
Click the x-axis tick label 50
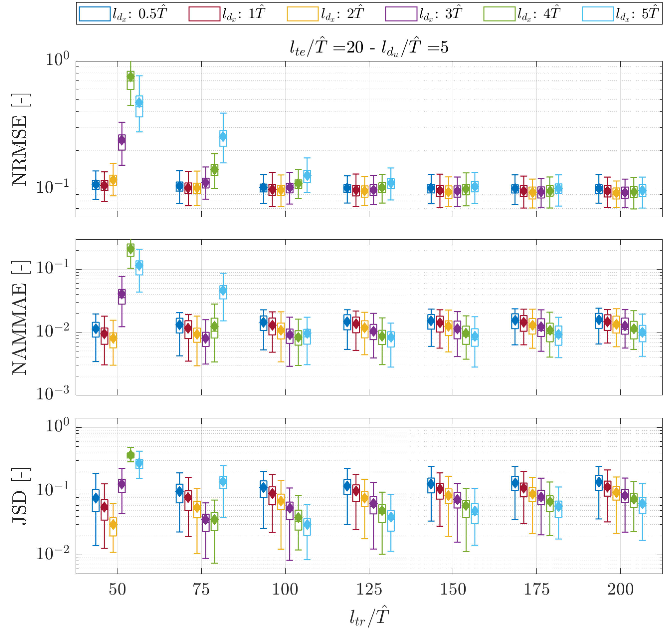point(117,589)
